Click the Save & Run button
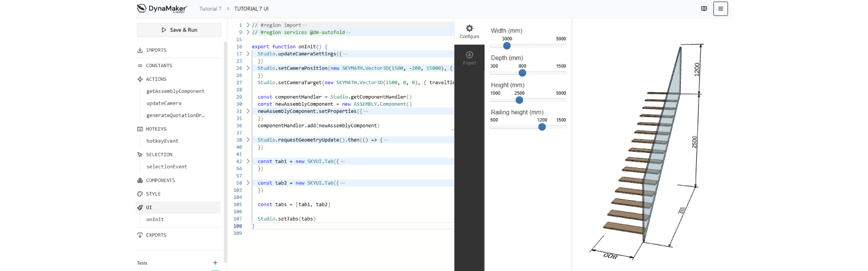 point(179,30)
